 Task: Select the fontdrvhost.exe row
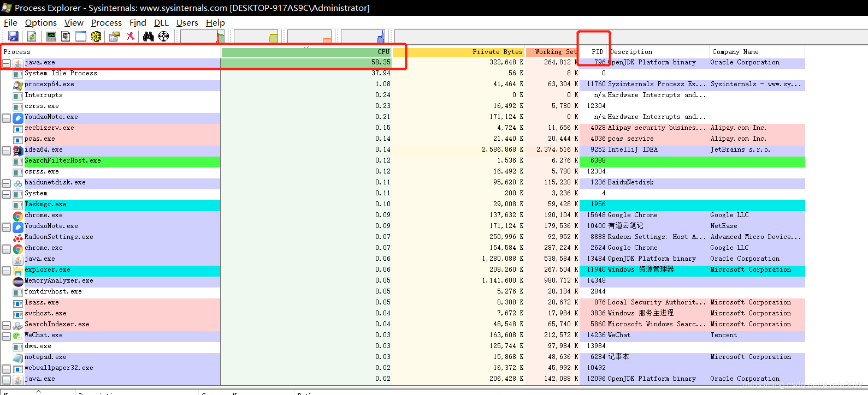[x=403, y=292]
